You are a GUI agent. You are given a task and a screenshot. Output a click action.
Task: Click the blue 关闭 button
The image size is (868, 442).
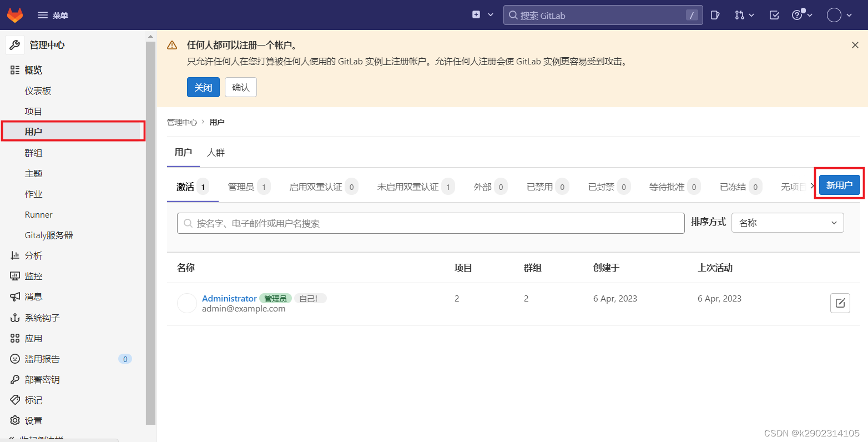[203, 87]
